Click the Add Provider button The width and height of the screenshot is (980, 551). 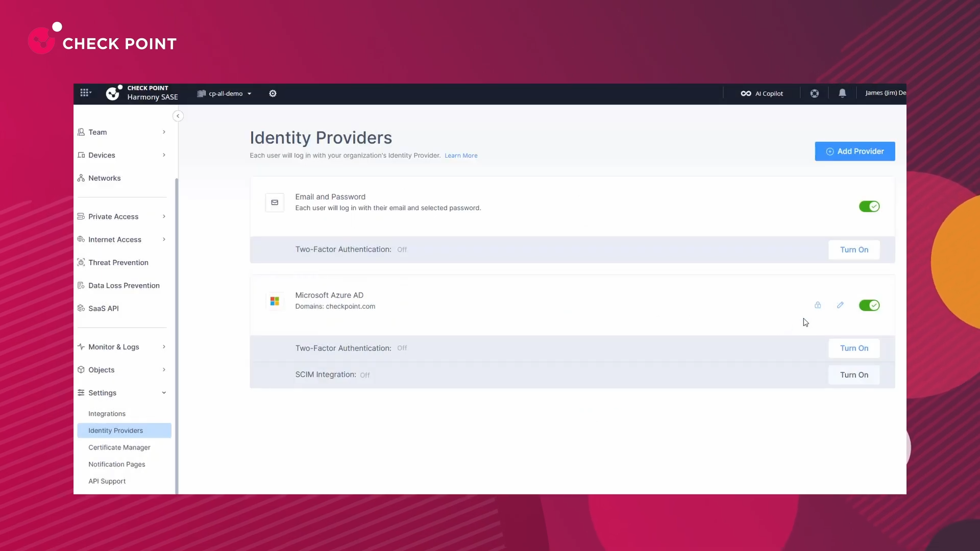[x=854, y=152]
